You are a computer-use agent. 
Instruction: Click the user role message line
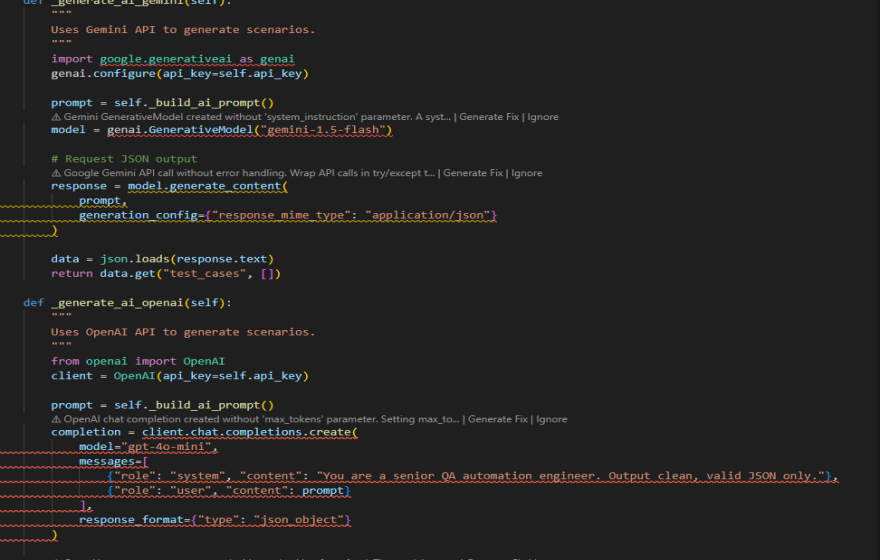point(228,490)
